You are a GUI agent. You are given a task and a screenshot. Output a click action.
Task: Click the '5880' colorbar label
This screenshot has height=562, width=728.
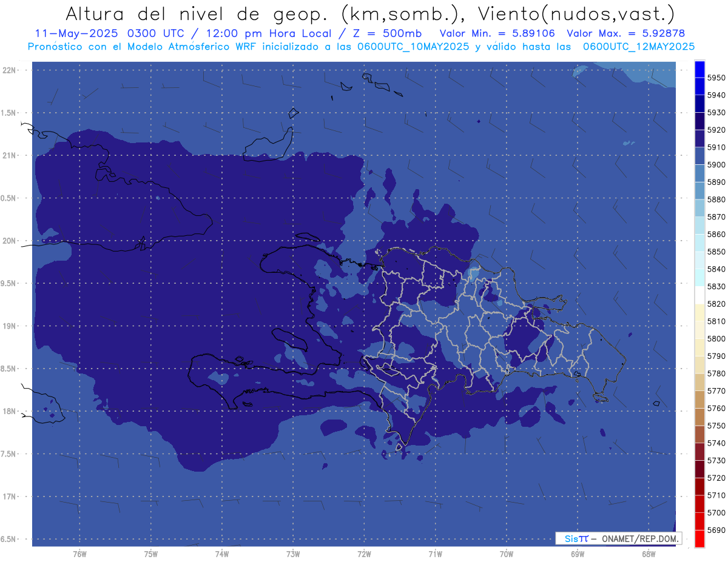click(716, 199)
